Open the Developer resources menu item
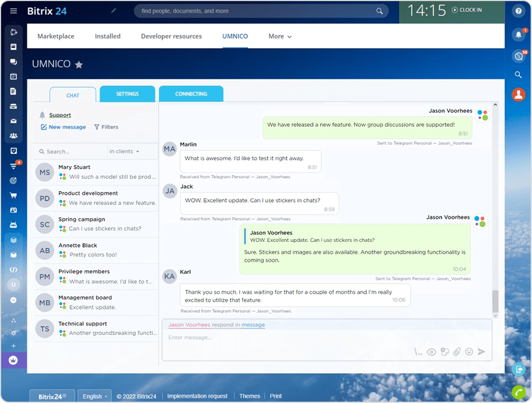The width and height of the screenshot is (532, 403). coord(171,36)
